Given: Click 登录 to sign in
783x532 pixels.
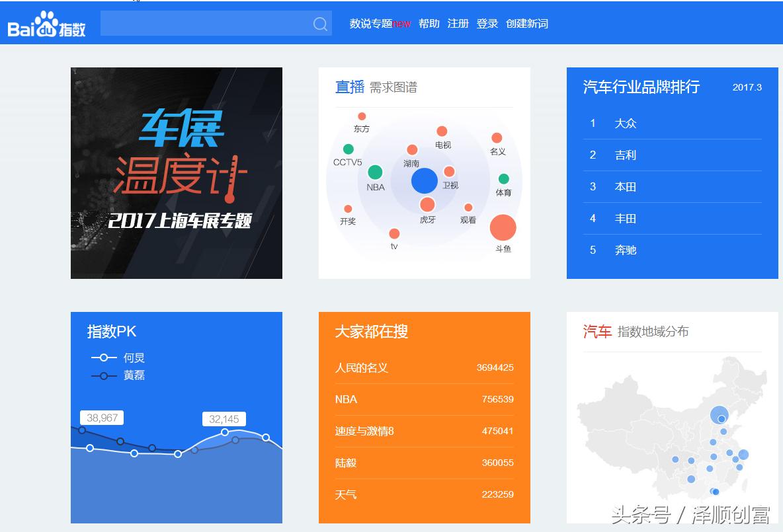Looking at the screenshot, I should click(x=487, y=24).
